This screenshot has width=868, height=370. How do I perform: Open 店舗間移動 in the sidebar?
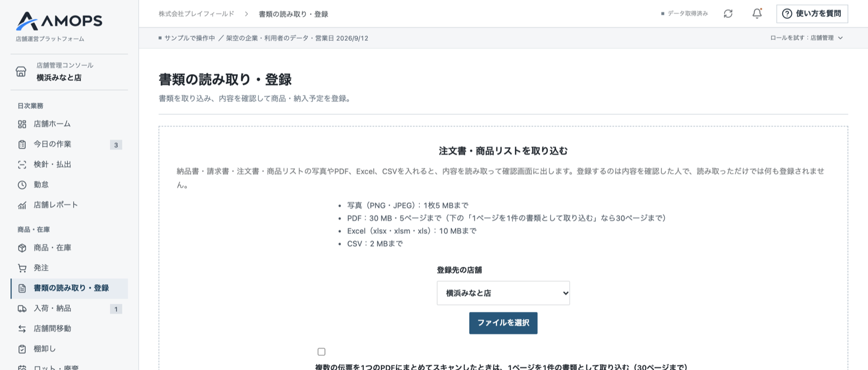[69, 329]
